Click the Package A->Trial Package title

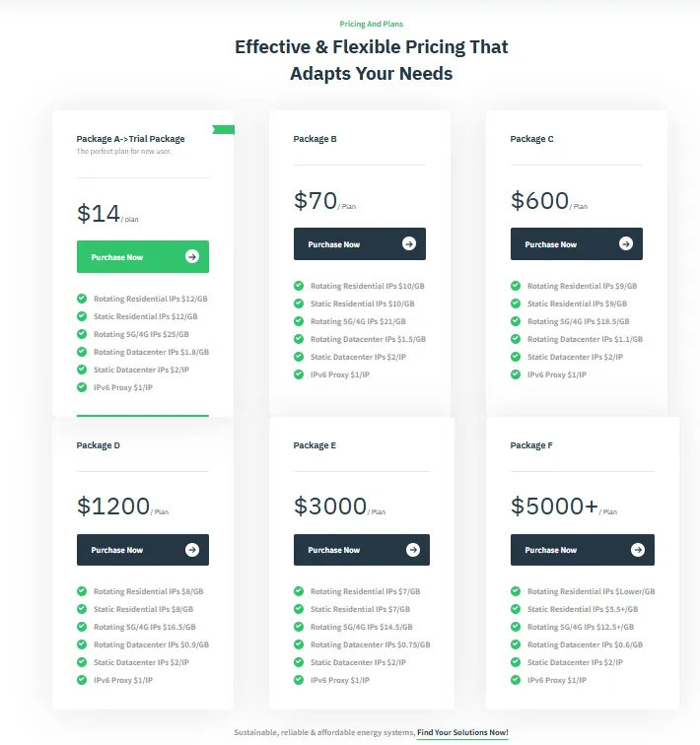click(131, 139)
